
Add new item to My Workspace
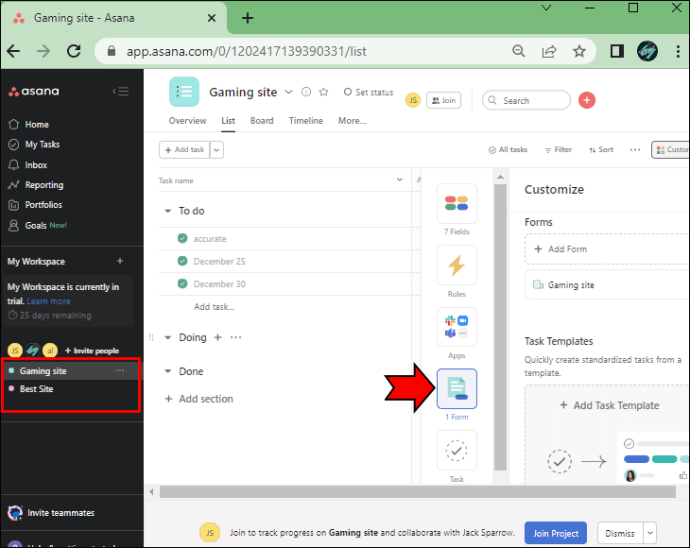click(x=120, y=261)
